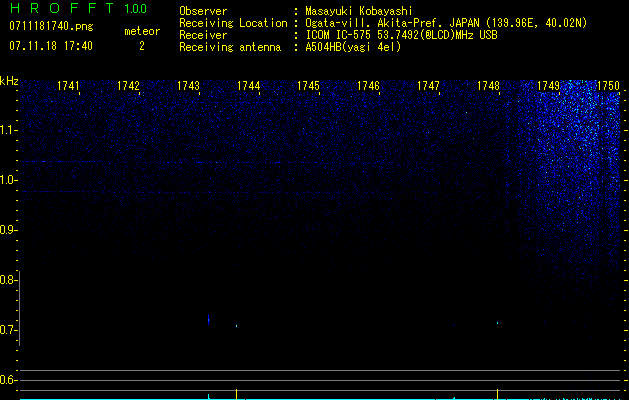Image resolution: width=629 pixels, height=400 pixels.
Task: Click the yellow meteor detection tick before 1744
Action: 236,394
